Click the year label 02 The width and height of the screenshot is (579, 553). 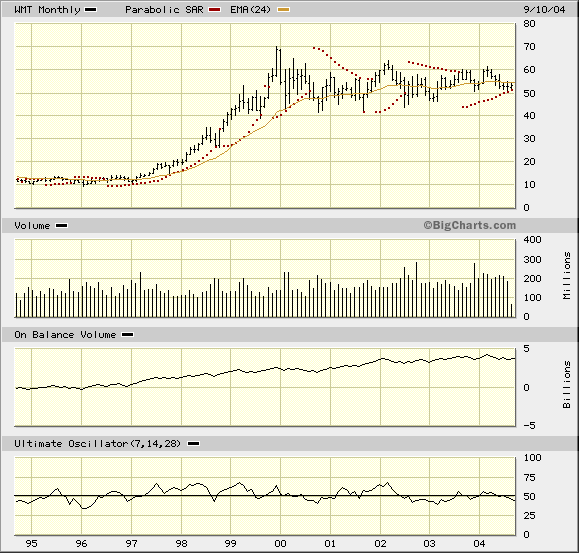380,544
